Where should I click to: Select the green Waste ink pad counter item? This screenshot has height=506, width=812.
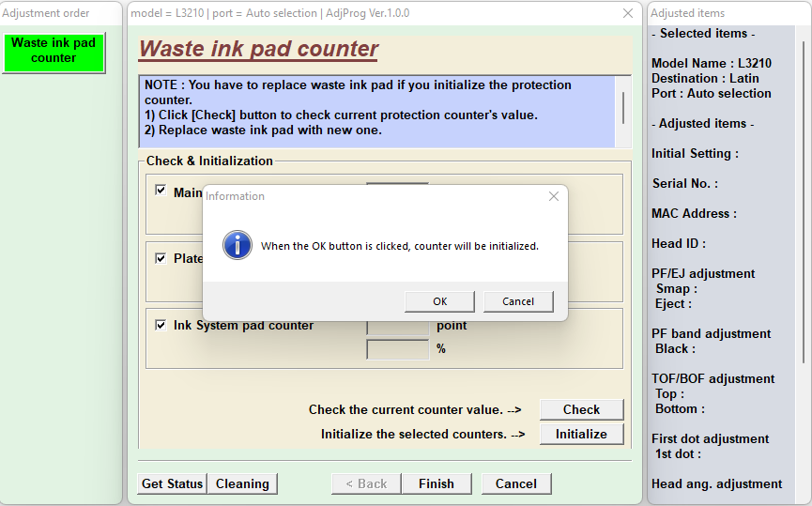54,51
